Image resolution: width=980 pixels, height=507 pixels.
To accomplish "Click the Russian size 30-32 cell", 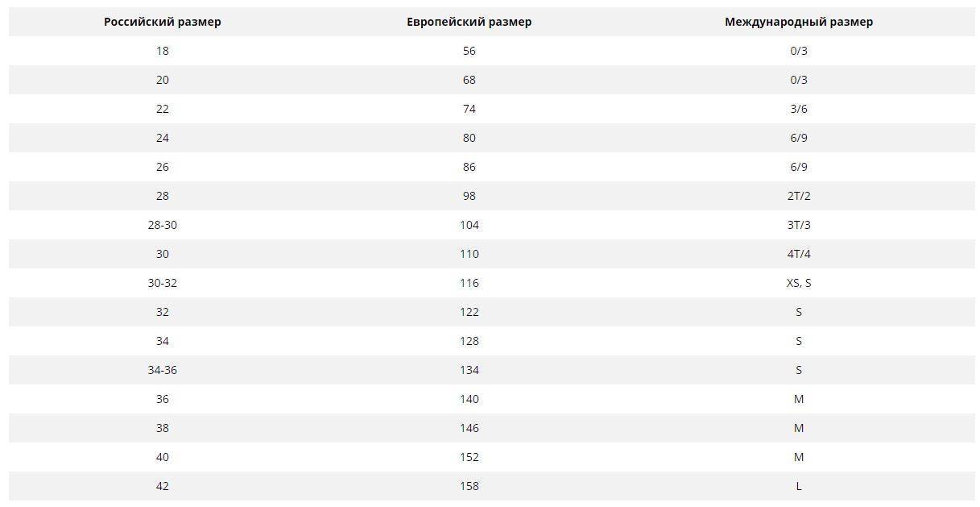I will click(x=162, y=283).
